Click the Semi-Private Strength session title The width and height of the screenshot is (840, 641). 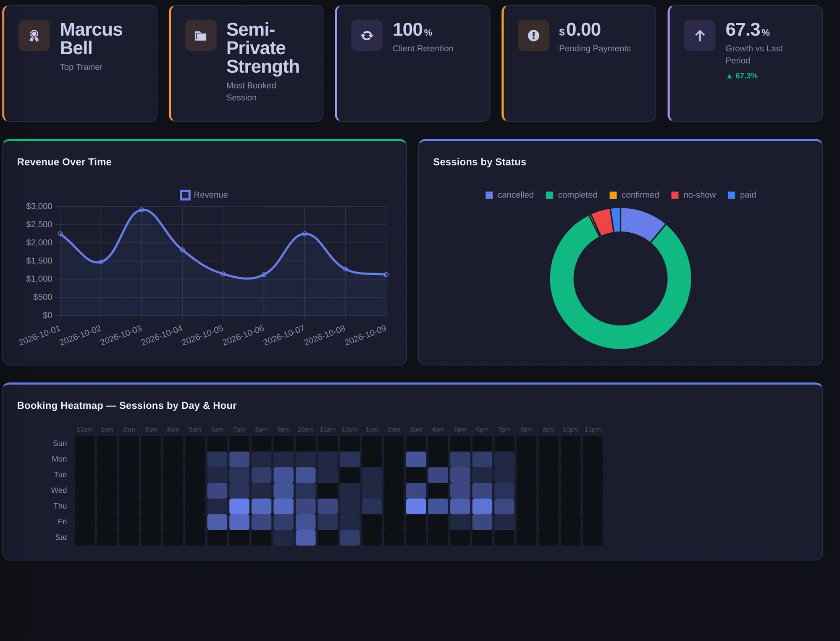(x=263, y=48)
